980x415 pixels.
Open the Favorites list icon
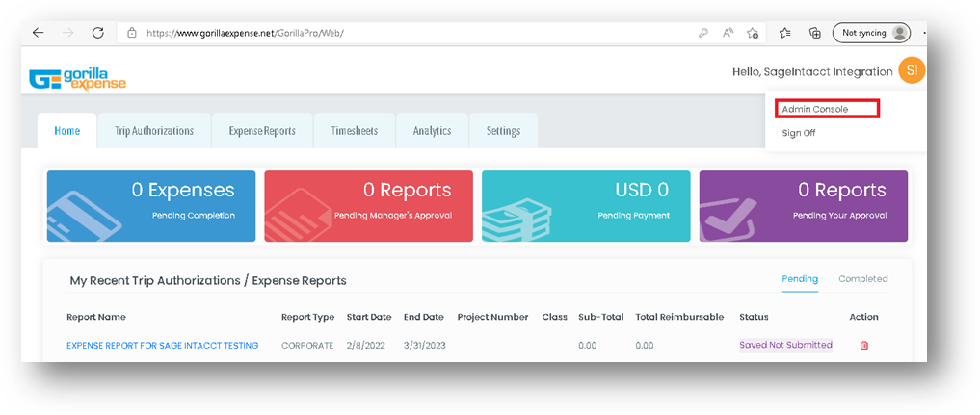785,33
